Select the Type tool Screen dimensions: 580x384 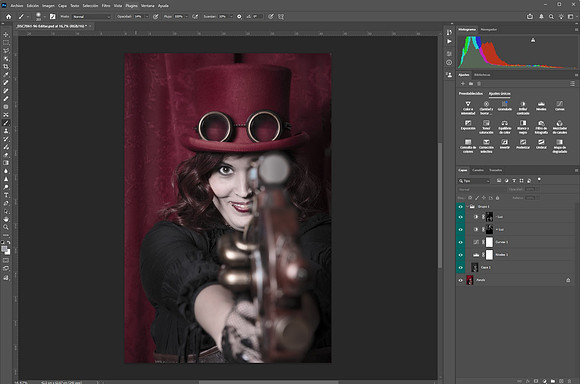point(6,195)
